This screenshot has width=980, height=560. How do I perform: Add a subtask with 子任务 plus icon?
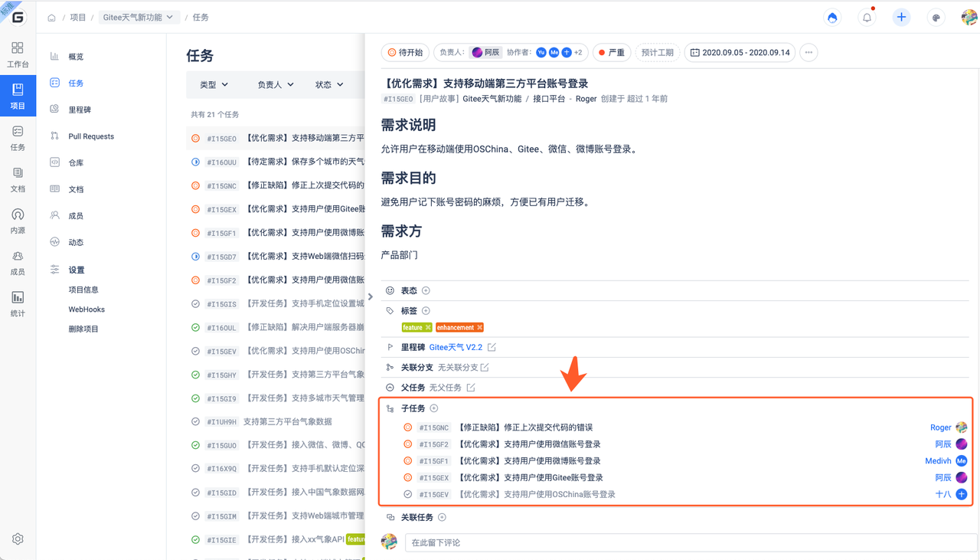(434, 408)
